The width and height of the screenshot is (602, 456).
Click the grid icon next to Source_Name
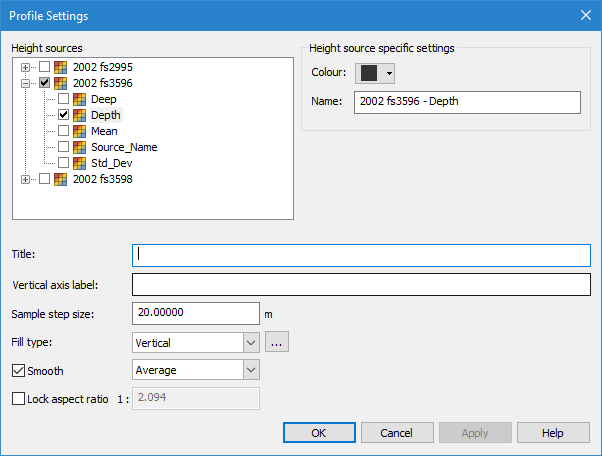(80, 147)
